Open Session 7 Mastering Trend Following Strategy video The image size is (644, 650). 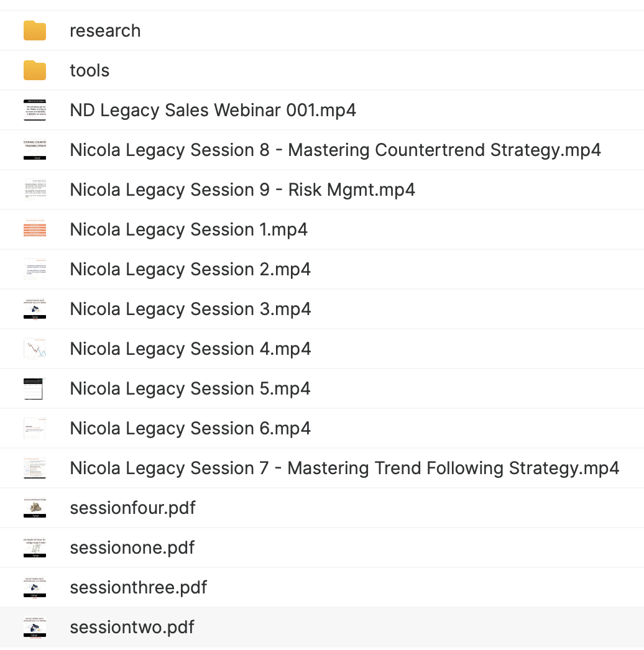[344, 468]
